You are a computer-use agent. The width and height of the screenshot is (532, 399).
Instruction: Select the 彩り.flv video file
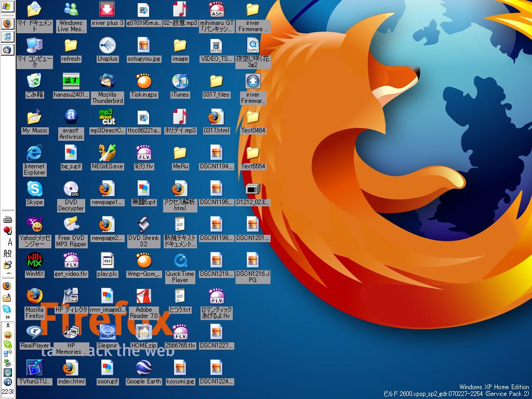143,157
